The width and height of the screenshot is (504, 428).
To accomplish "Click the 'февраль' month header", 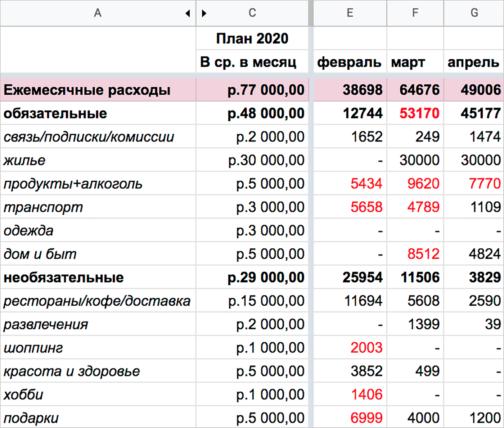I will pos(350,62).
